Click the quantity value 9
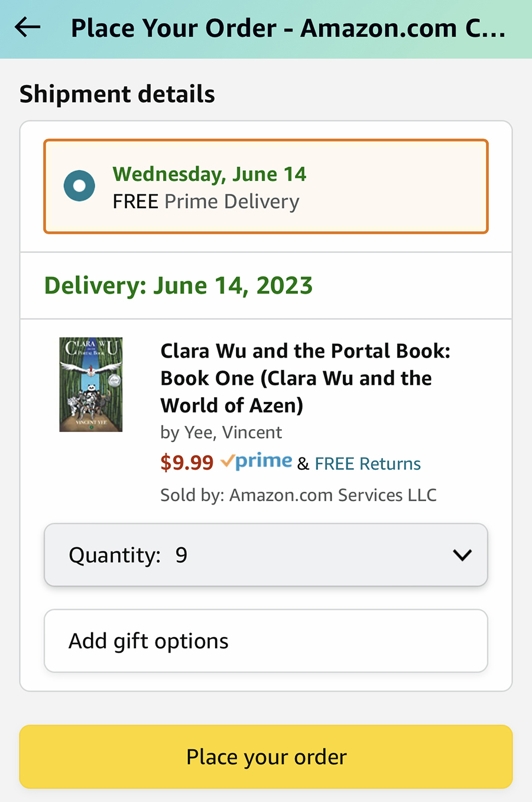Screen dimensions: 532x802 click(x=181, y=555)
